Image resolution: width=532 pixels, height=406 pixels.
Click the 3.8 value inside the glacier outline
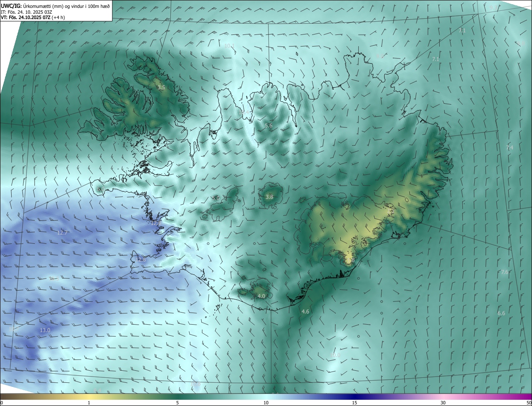(x=269, y=197)
